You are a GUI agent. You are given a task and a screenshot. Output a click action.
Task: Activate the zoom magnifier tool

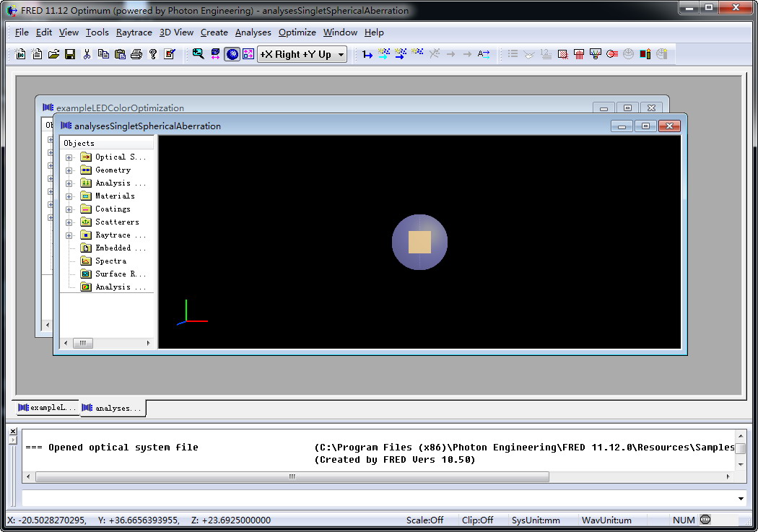tap(199, 54)
